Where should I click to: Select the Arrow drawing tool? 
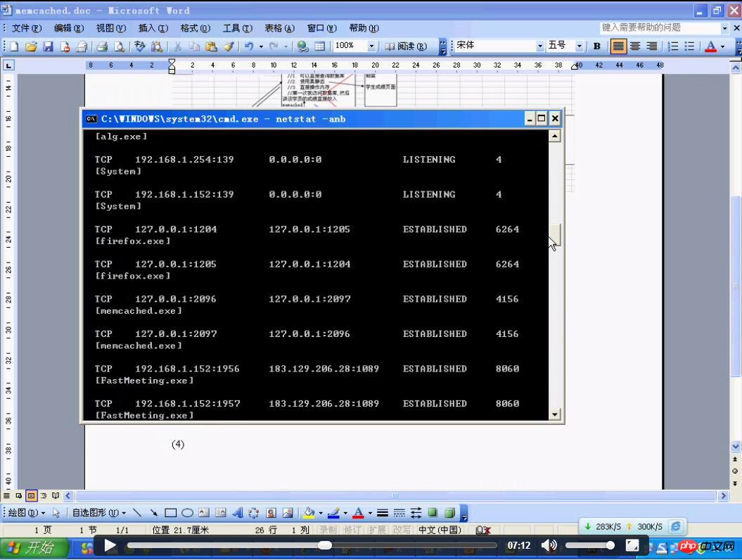154,513
